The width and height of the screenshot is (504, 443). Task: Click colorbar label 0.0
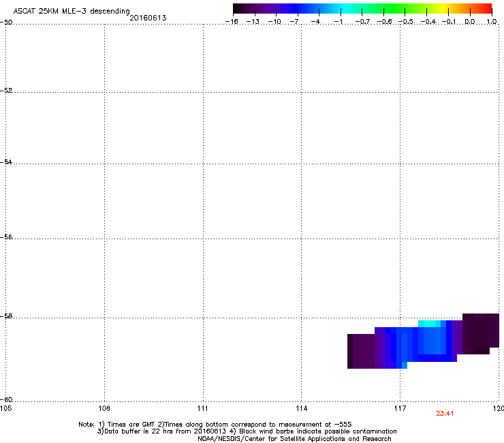pos(470,22)
